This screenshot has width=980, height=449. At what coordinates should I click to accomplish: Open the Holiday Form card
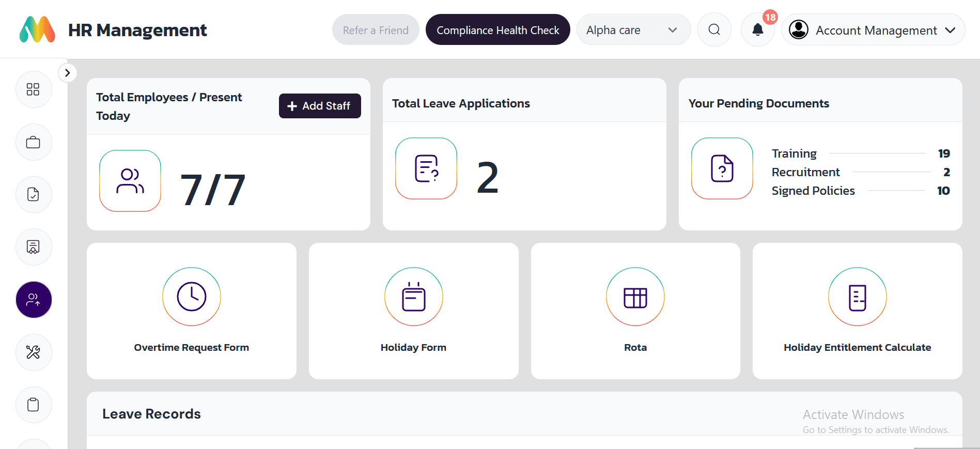[x=413, y=311]
